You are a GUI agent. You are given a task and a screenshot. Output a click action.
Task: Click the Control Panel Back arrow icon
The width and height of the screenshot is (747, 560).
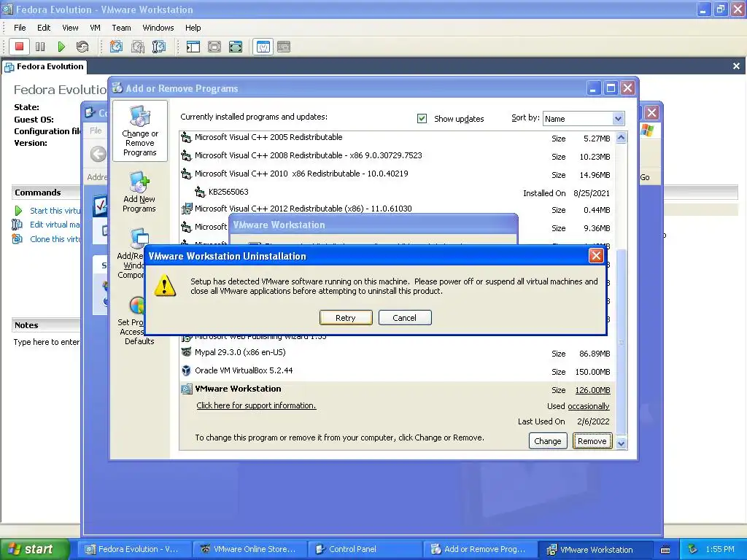[98, 154]
